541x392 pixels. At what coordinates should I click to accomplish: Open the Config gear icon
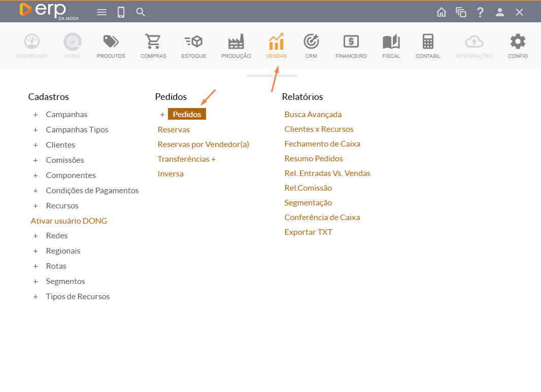click(518, 42)
